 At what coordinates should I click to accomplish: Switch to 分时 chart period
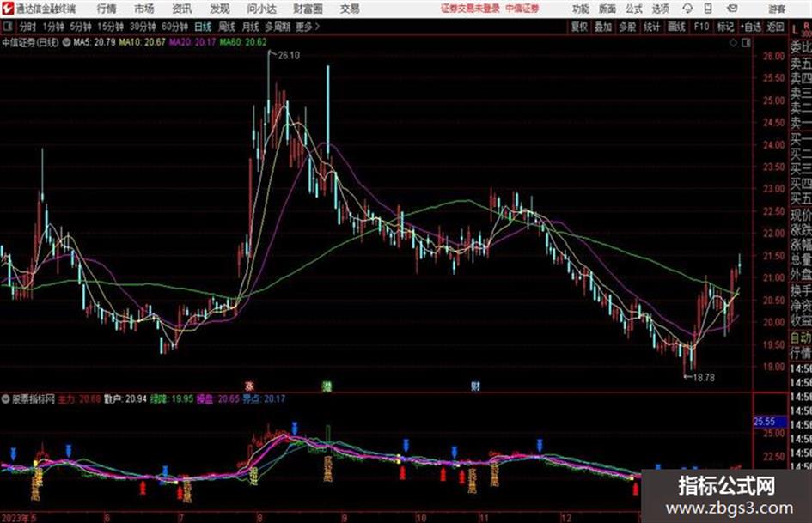tap(28, 27)
